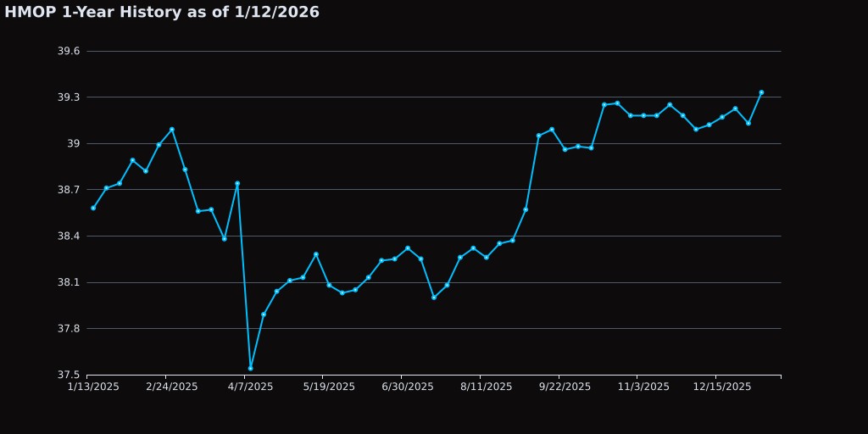Click the chart title HMOP 1-Year History

click(x=162, y=13)
